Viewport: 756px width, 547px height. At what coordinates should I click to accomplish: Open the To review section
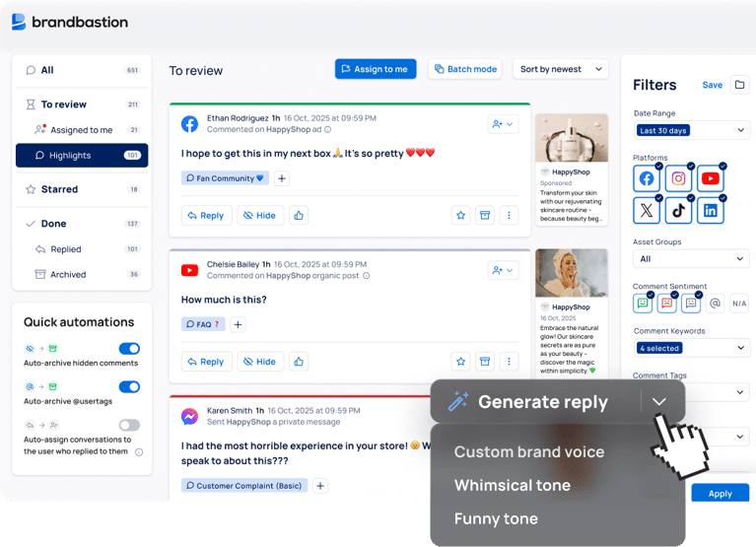(82, 104)
